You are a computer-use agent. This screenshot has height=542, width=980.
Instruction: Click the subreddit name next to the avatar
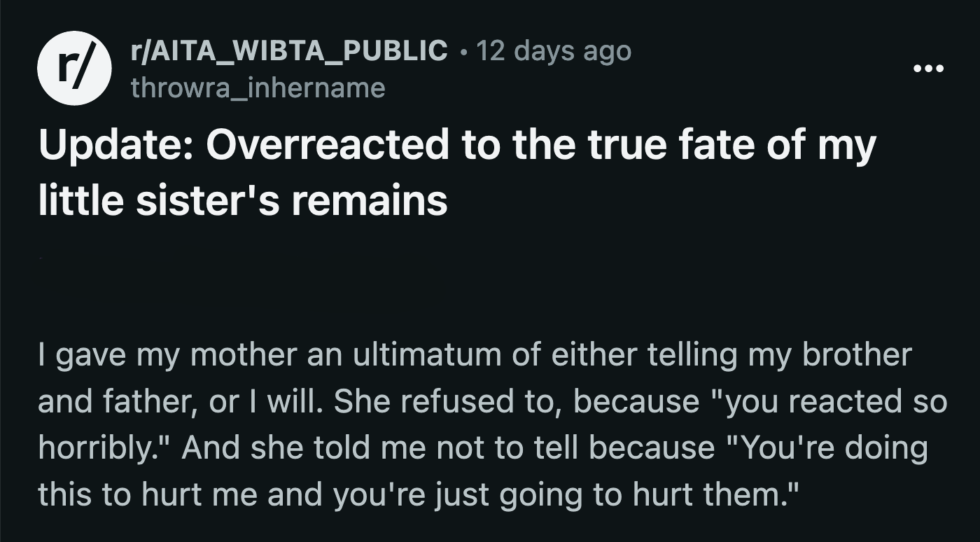tap(287, 50)
